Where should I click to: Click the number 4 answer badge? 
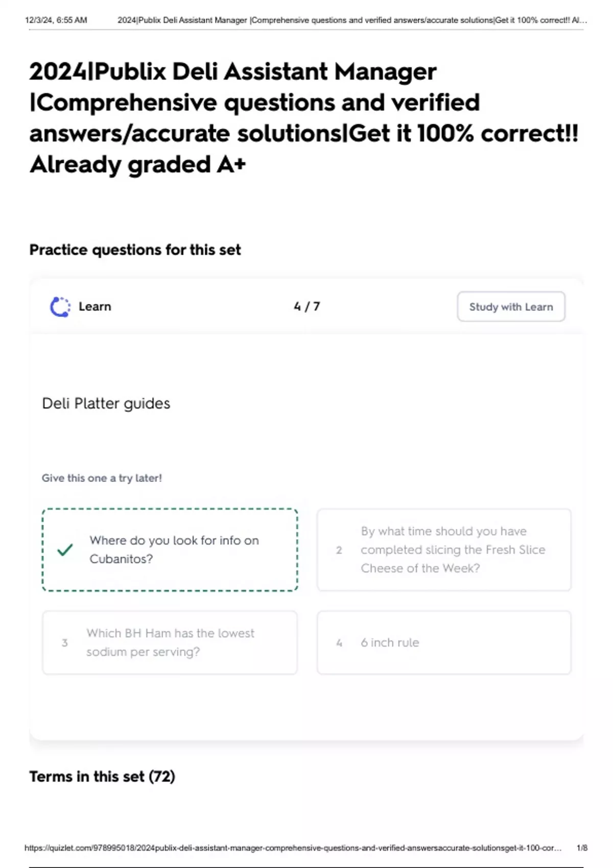[x=339, y=643]
